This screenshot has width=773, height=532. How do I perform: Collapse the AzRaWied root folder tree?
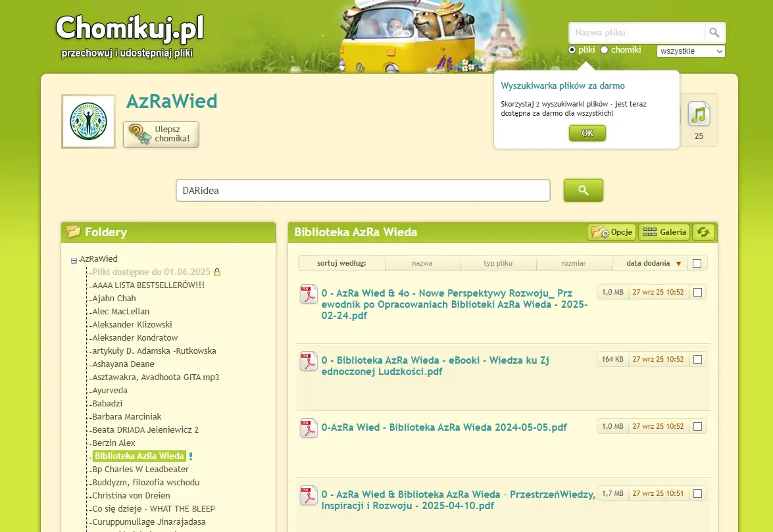click(74, 260)
